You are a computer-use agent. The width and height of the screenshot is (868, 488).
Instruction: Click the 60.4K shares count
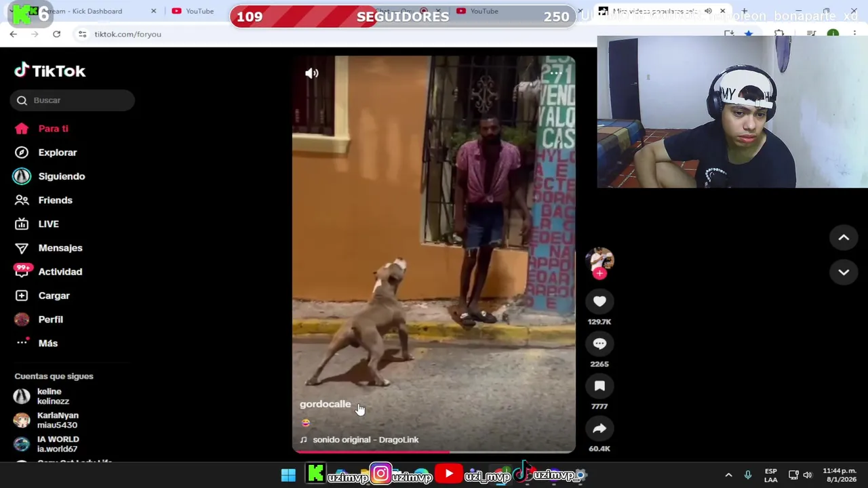tap(599, 449)
